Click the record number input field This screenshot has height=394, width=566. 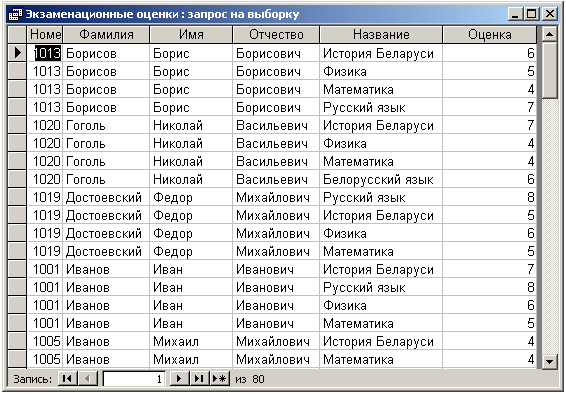click(x=134, y=379)
